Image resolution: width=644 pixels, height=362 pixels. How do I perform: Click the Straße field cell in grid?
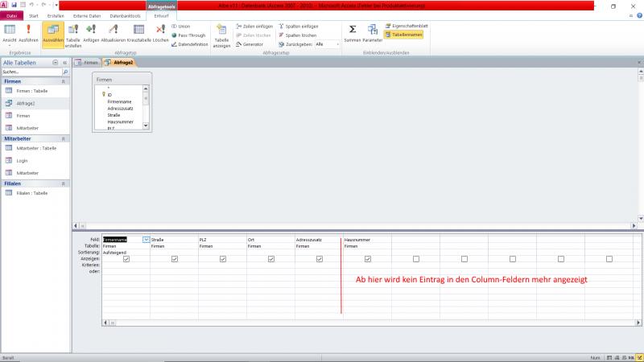click(x=174, y=240)
